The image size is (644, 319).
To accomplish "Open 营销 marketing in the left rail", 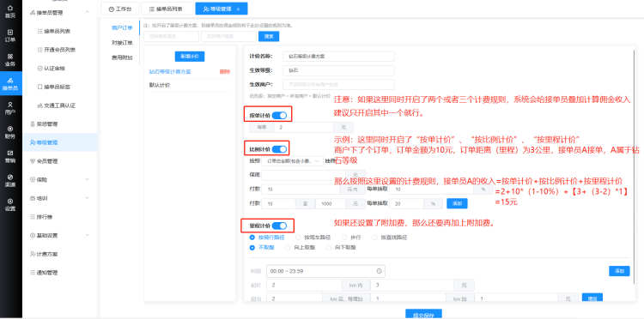I will click(x=10, y=156).
